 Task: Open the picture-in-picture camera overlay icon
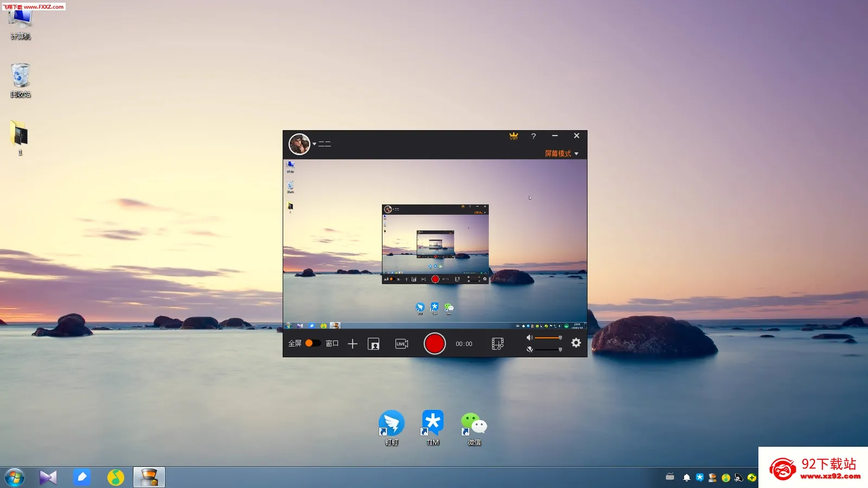click(x=374, y=344)
